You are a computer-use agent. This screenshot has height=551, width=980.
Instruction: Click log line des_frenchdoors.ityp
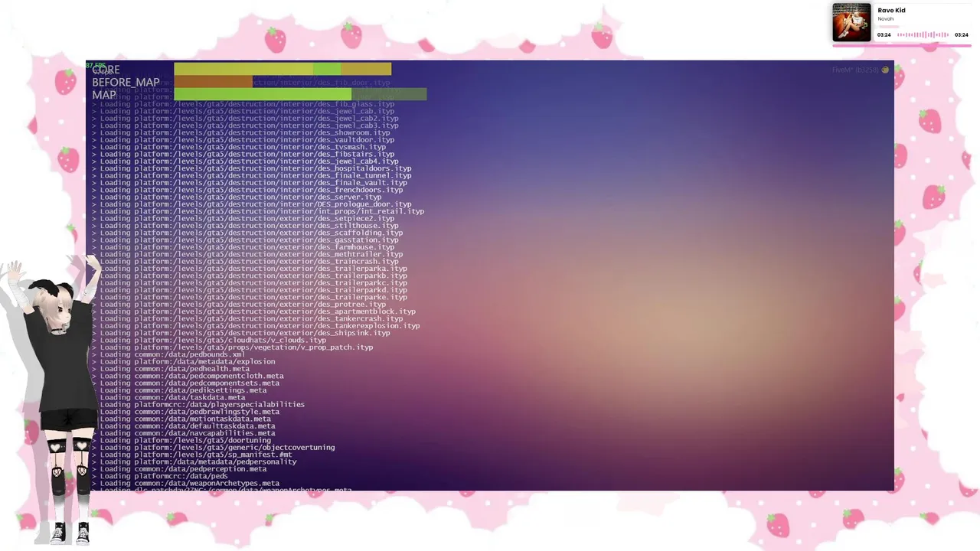point(247,190)
